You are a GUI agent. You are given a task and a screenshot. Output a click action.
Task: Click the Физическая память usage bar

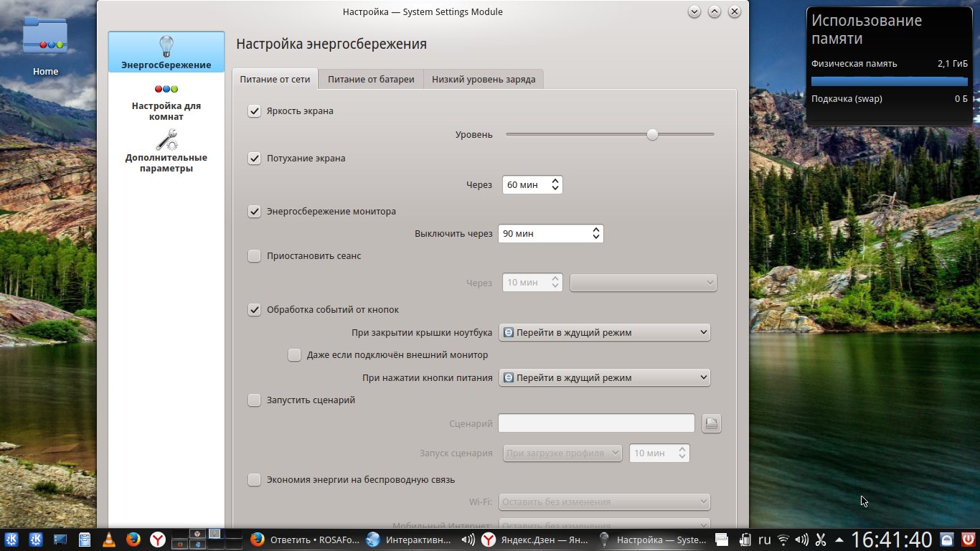click(890, 82)
